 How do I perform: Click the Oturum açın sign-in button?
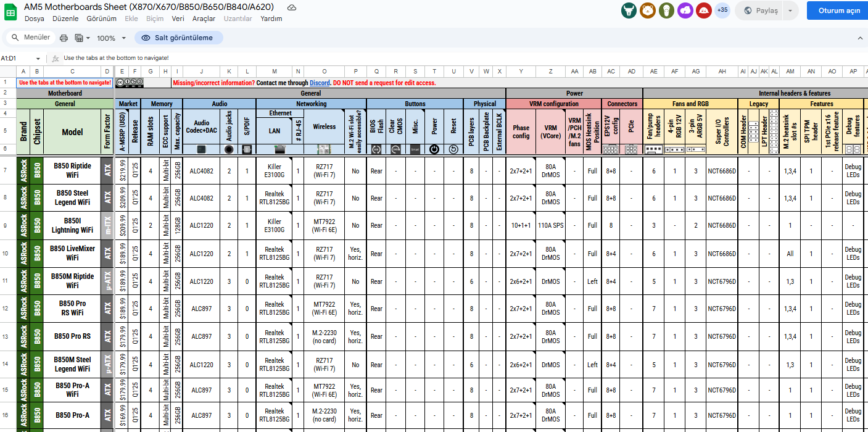(x=839, y=10)
